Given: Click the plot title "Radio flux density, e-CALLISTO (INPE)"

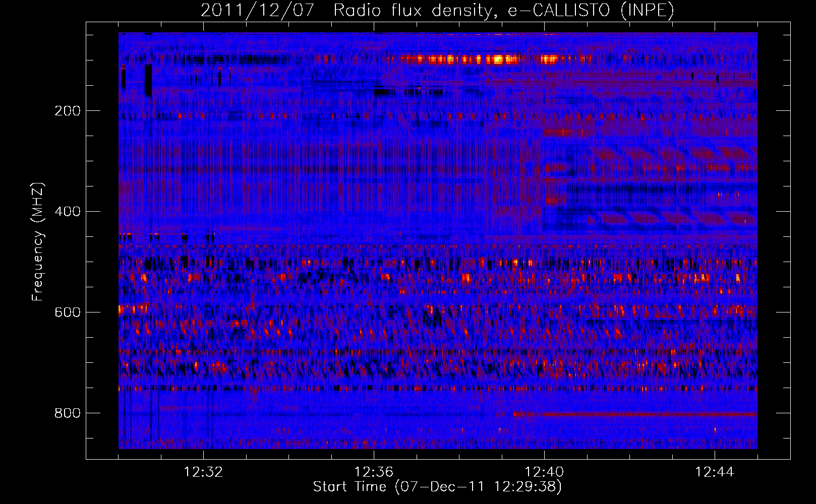Looking at the screenshot, I should click(x=503, y=11).
